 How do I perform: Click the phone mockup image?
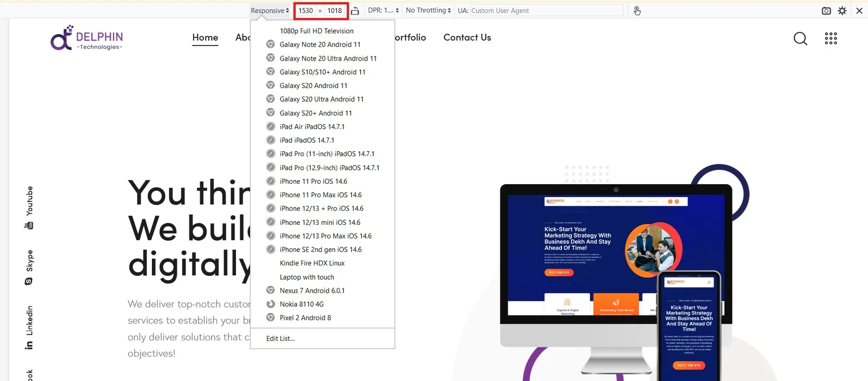pyautogui.click(x=689, y=326)
